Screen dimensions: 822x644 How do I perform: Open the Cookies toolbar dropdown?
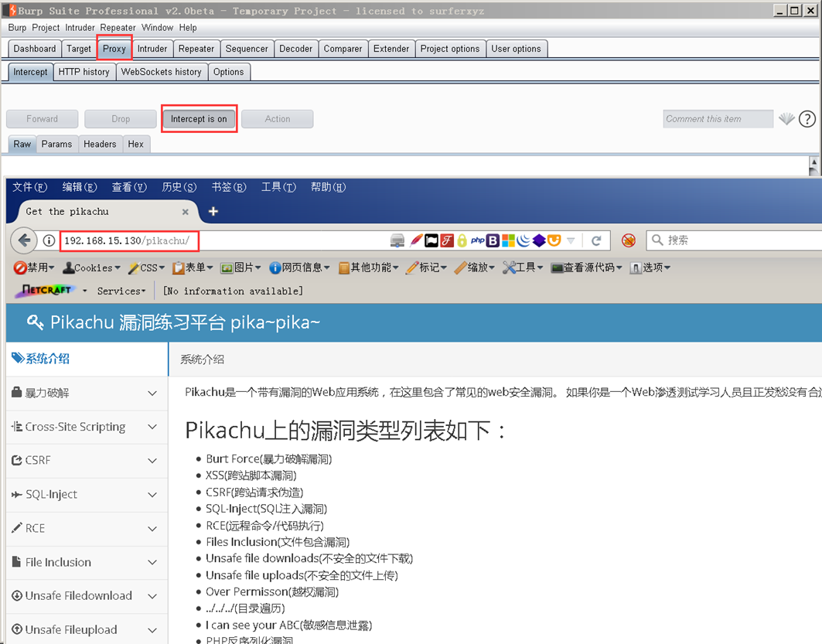pyautogui.click(x=91, y=267)
